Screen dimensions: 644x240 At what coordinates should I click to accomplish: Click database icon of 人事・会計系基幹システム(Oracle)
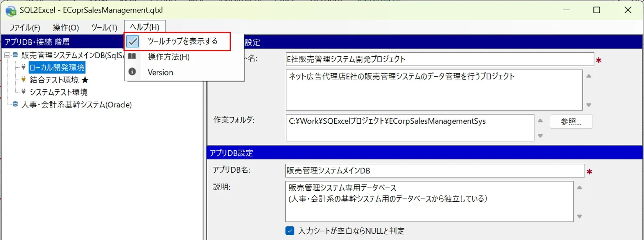coord(15,104)
